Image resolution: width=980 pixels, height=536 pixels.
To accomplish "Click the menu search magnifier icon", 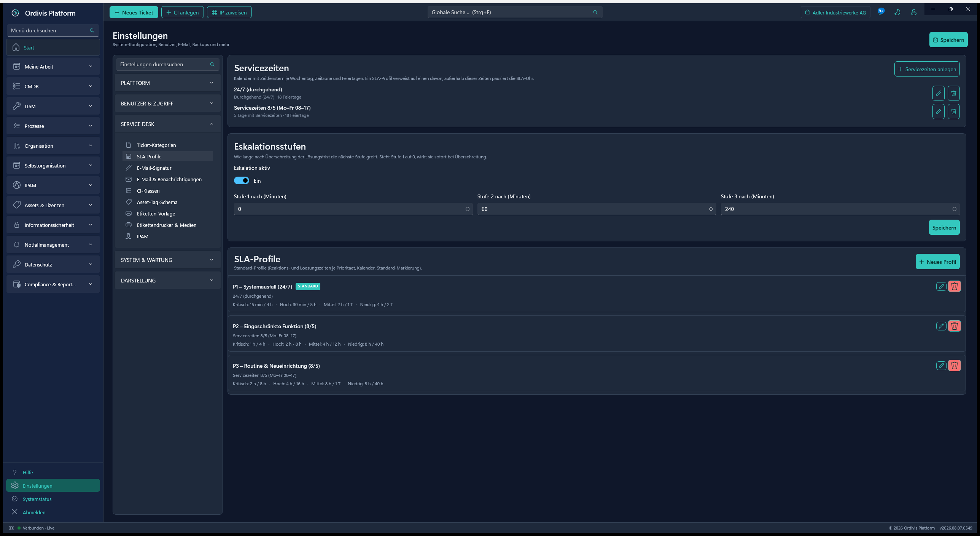I will pyautogui.click(x=92, y=30).
